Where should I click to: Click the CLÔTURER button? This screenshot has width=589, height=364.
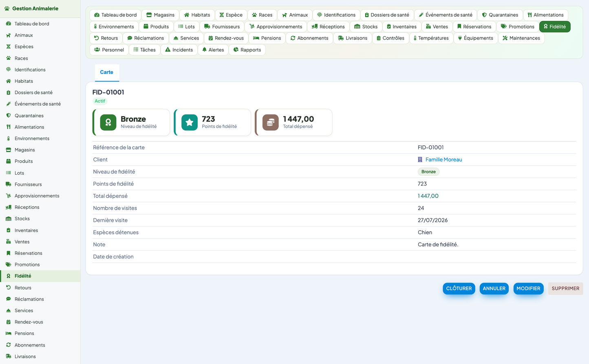pyautogui.click(x=459, y=288)
